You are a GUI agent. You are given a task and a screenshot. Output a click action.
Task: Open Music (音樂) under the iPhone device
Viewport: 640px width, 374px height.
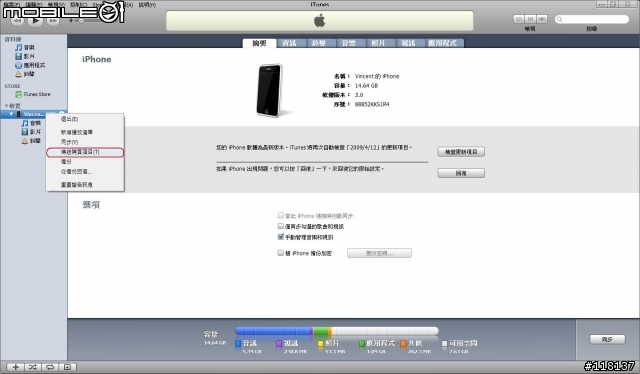(x=31, y=123)
